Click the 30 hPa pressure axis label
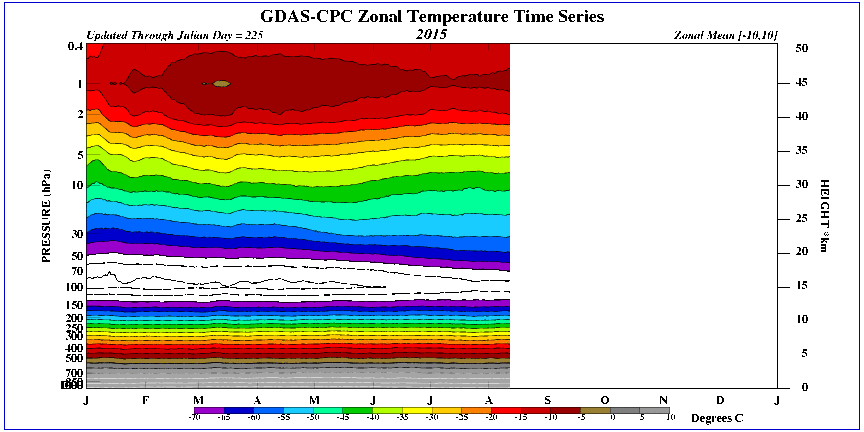 point(77,234)
